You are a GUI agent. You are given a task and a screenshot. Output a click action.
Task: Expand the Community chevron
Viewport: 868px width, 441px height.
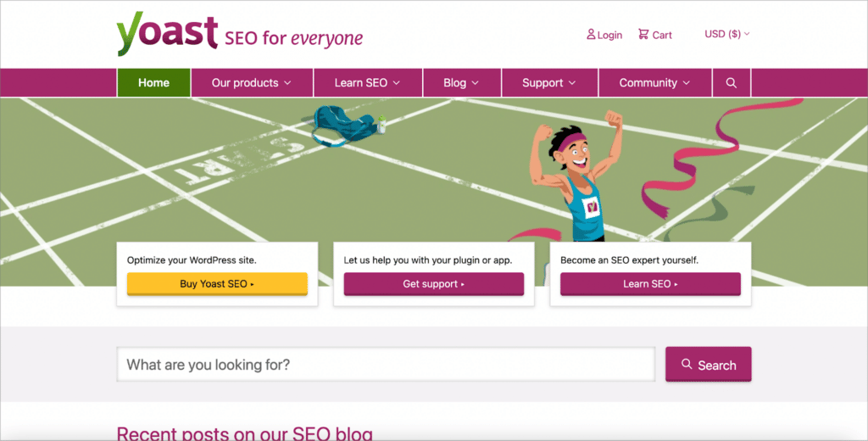687,83
